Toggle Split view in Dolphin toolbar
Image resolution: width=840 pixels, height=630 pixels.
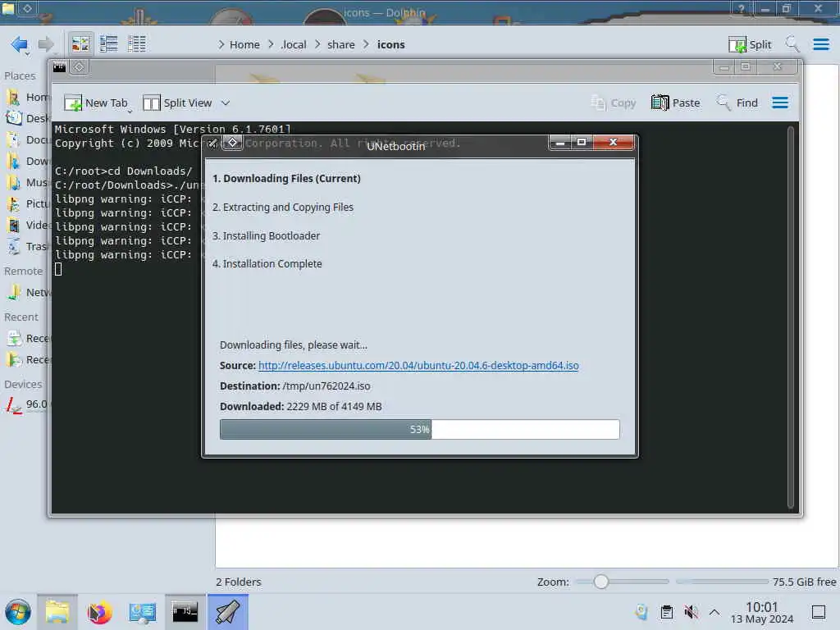click(750, 44)
